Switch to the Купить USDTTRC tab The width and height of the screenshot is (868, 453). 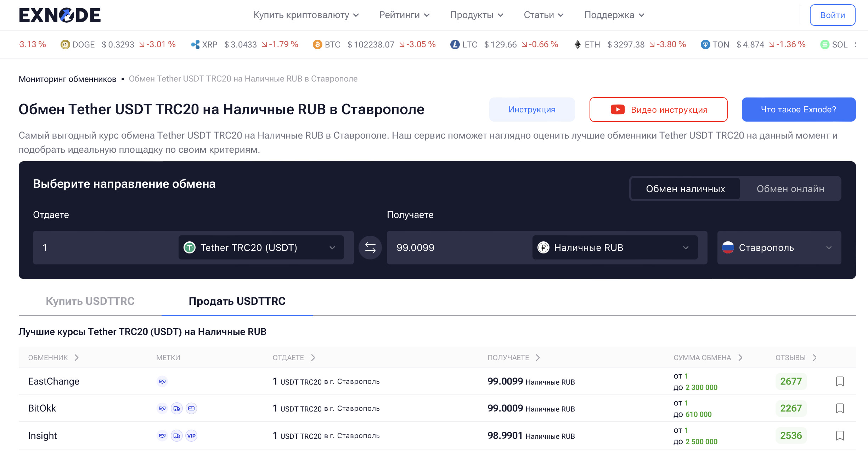90,301
